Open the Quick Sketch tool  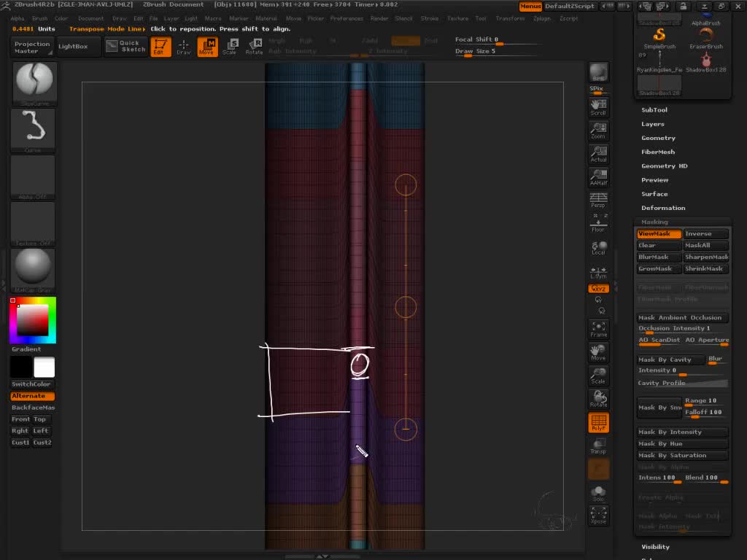click(x=124, y=47)
